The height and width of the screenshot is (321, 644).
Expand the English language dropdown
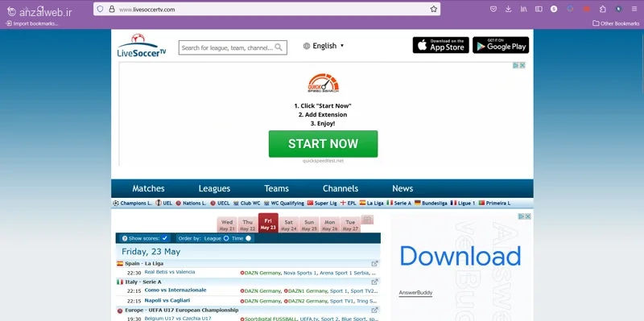tap(324, 46)
